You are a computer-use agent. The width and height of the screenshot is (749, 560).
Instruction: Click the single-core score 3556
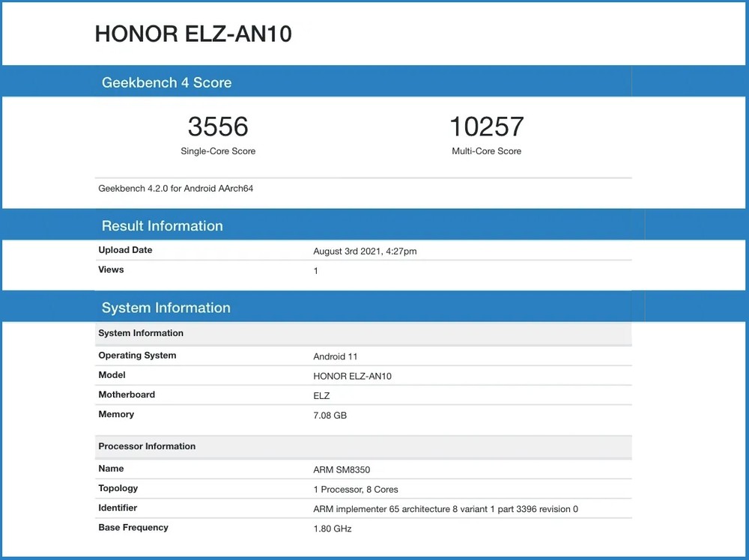pos(218,127)
